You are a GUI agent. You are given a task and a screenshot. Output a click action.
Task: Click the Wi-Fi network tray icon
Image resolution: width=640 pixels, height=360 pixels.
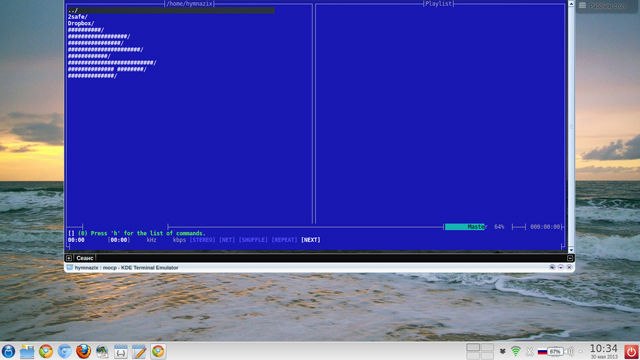coord(516,351)
